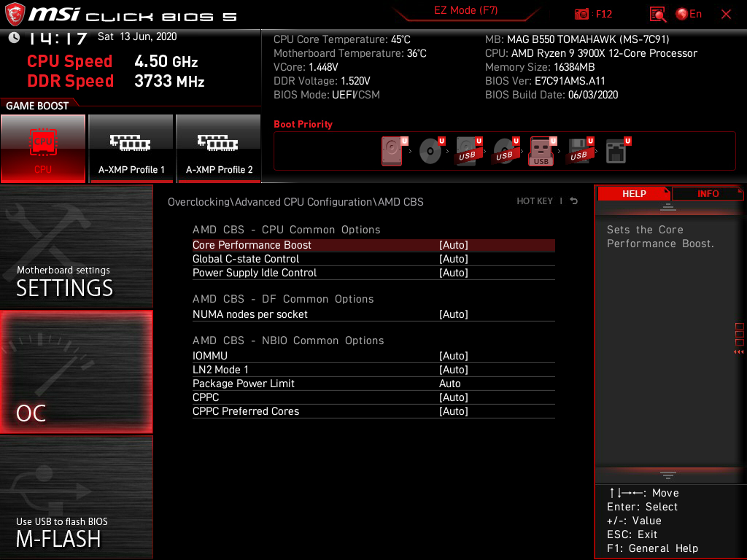This screenshot has width=747, height=560.
Task: Select the USB hard disk boot icon
Action: [x=468, y=151]
